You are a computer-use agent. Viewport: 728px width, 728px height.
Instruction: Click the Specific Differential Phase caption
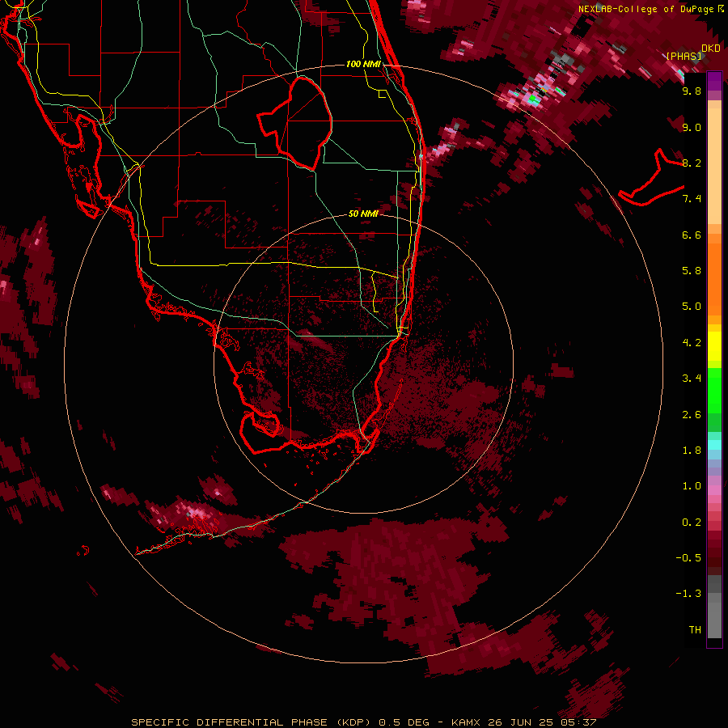point(363,722)
